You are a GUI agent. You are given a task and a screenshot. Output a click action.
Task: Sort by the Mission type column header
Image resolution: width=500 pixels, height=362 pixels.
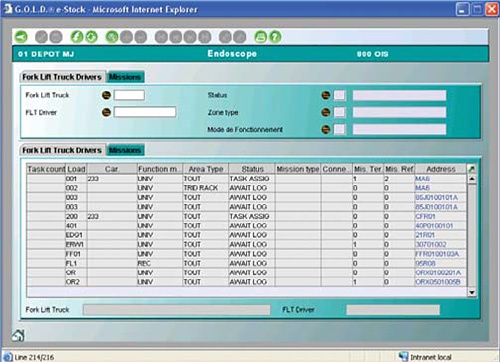click(298, 169)
